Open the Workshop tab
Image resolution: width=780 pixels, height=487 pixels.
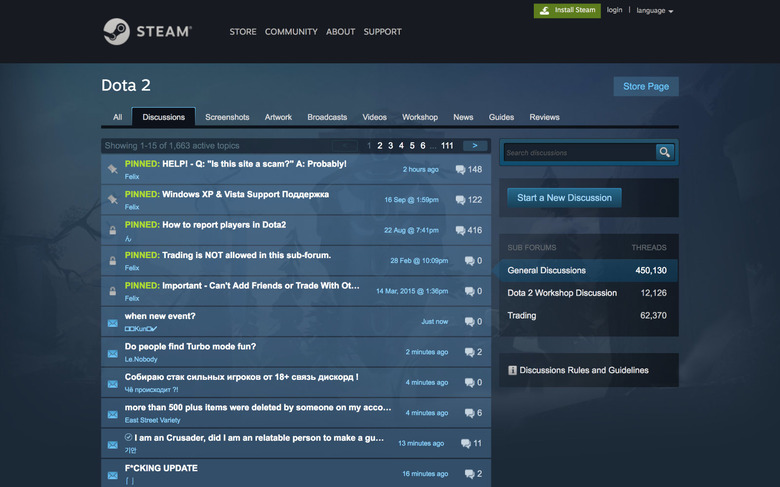click(420, 117)
